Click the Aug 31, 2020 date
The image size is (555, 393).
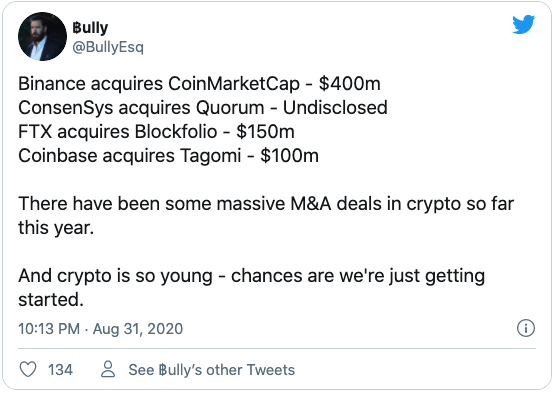click(138, 329)
